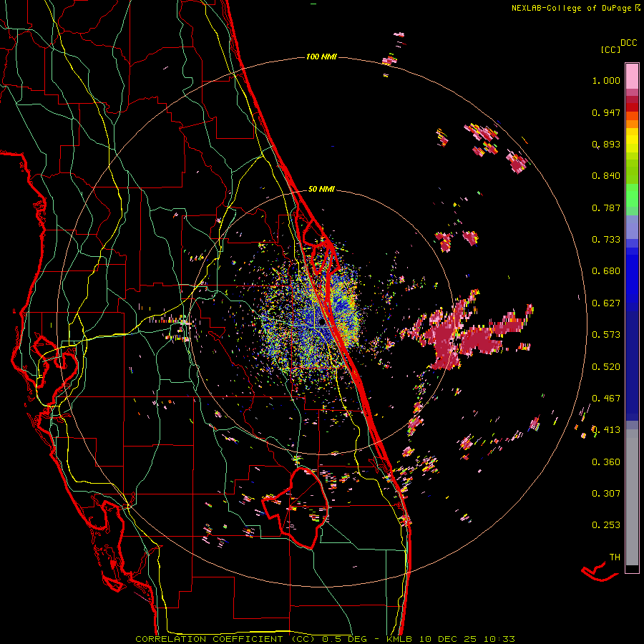Click the 0.573 scale value
644x644 pixels.
606,335
